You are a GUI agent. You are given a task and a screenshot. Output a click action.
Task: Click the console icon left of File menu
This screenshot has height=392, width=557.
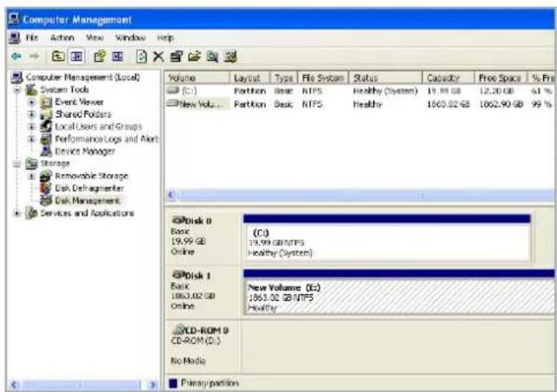[14, 37]
